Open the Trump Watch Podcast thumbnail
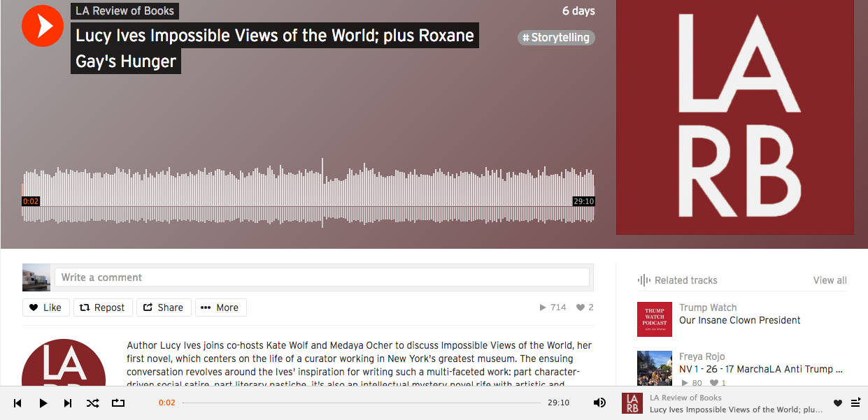The height and width of the screenshot is (420, 868). click(655, 319)
